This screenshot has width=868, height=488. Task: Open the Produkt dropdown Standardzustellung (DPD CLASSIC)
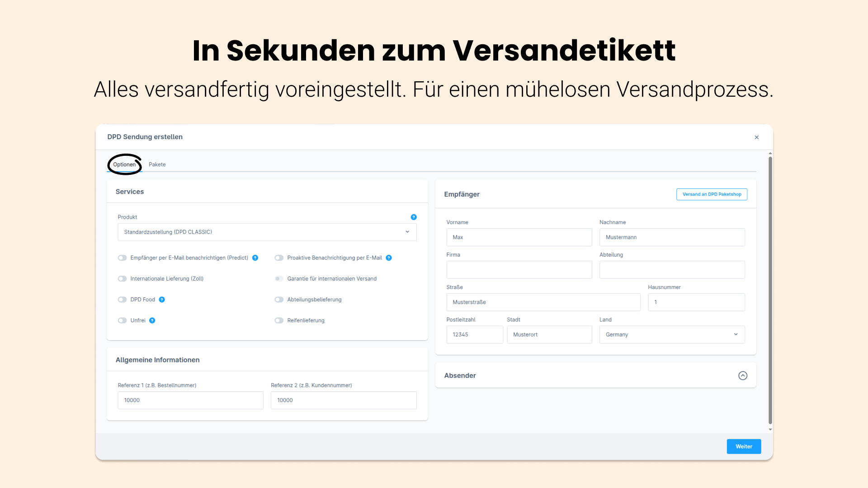[x=267, y=232]
